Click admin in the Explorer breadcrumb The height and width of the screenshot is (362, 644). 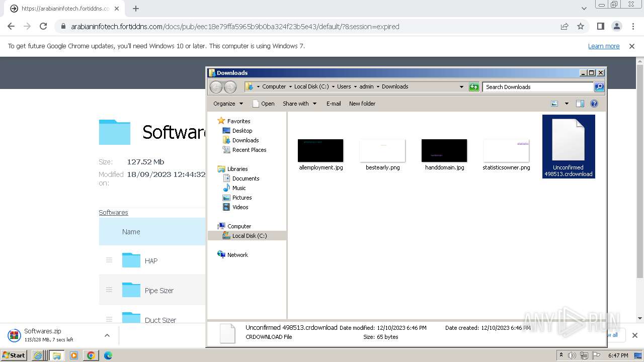tap(366, 86)
